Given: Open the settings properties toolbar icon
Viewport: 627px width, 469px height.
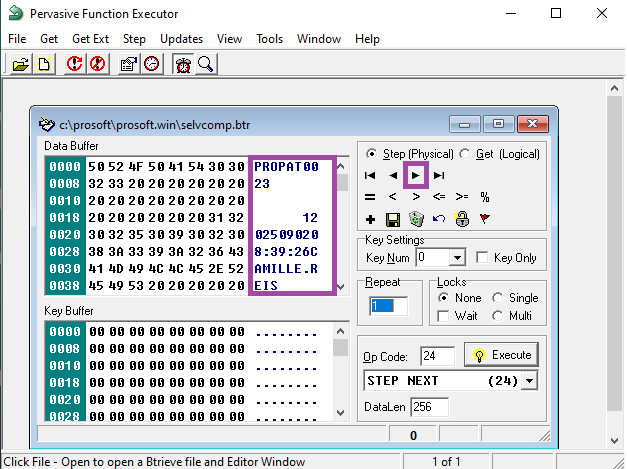Looking at the screenshot, I should click(128, 64).
